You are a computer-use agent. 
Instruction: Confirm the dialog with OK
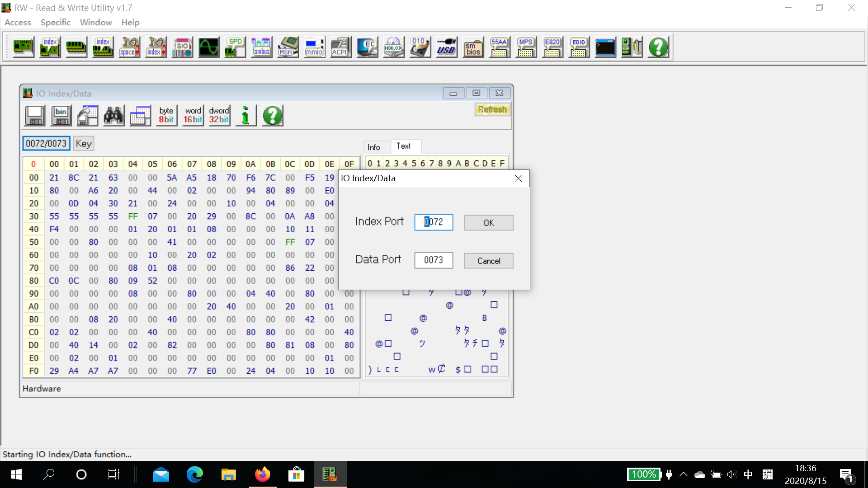point(489,223)
